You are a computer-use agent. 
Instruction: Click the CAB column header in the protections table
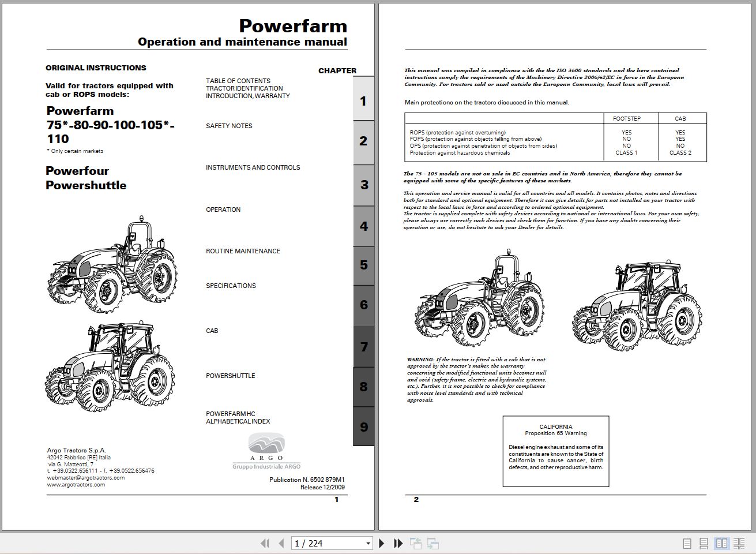click(680, 118)
